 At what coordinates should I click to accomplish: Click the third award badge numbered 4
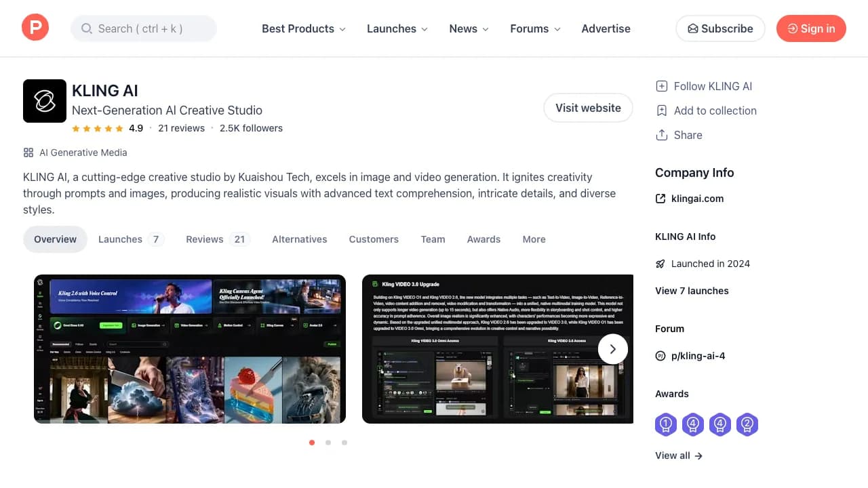[x=720, y=425]
